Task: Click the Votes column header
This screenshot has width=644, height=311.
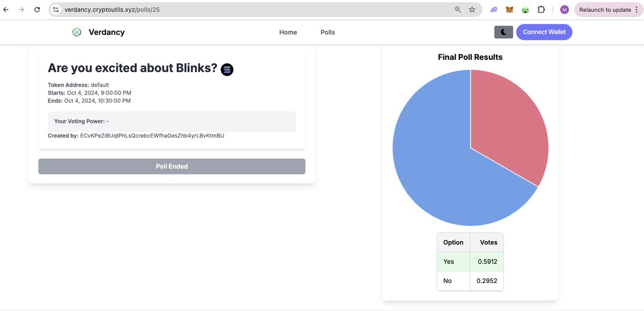Action: pyautogui.click(x=487, y=242)
